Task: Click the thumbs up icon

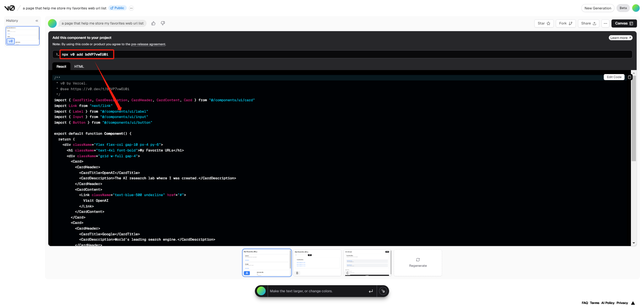Action: (x=153, y=23)
